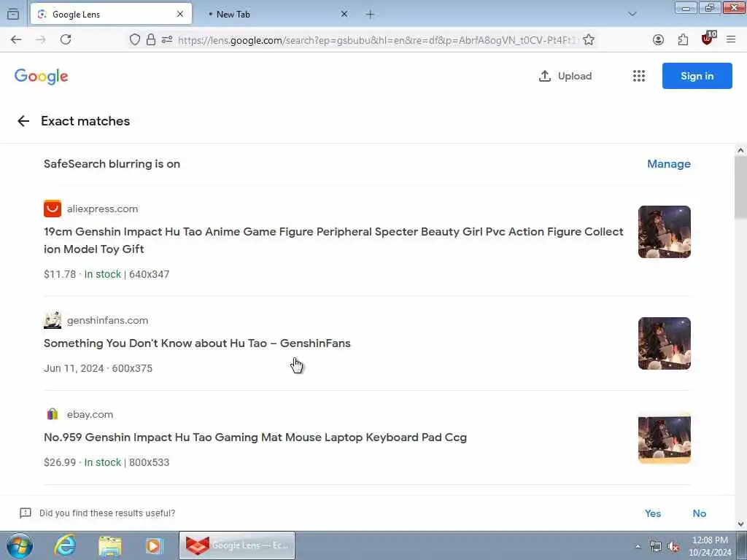Viewport: 747px width, 560px height.
Task: Click genshinfans.com source text
Action: coord(108,320)
